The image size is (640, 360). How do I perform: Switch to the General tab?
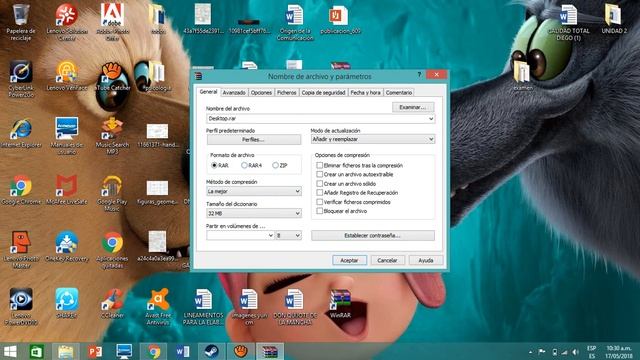[208, 92]
